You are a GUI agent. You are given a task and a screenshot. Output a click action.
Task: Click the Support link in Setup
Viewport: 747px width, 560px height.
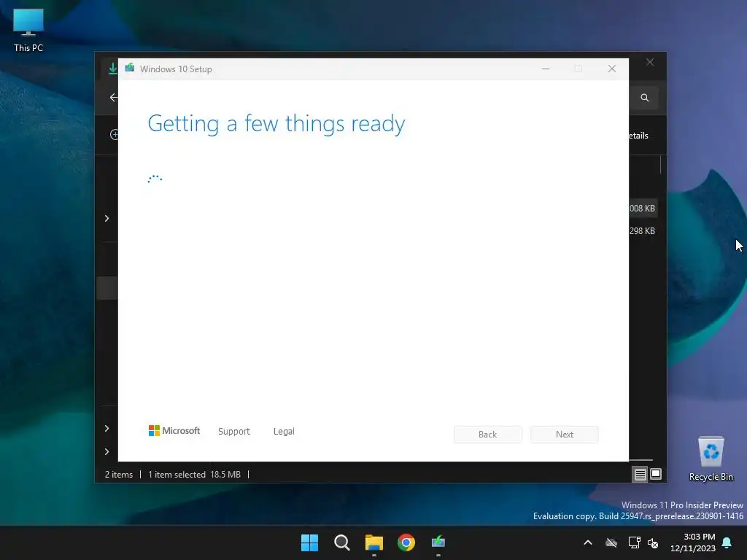pos(234,432)
